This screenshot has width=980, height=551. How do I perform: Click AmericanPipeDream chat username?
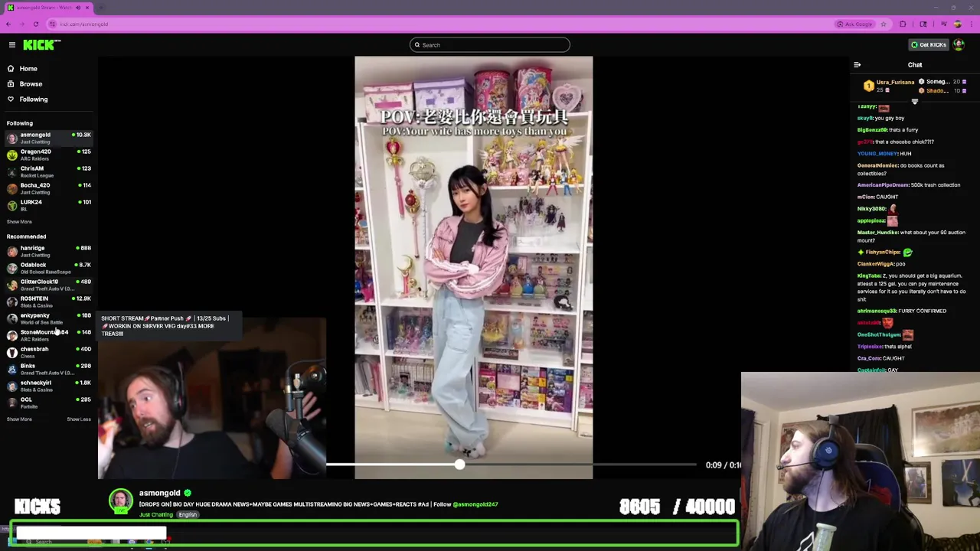coord(883,184)
